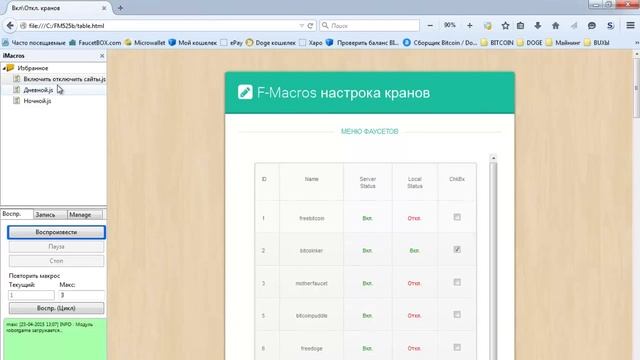Reload the page with the refresh icon
640x360 pixels.
[x=310, y=26]
